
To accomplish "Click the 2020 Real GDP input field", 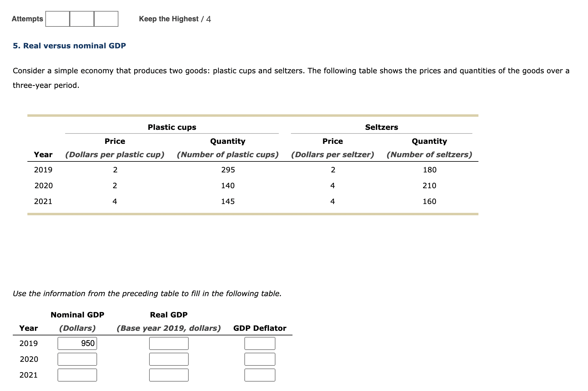I will point(169,359).
